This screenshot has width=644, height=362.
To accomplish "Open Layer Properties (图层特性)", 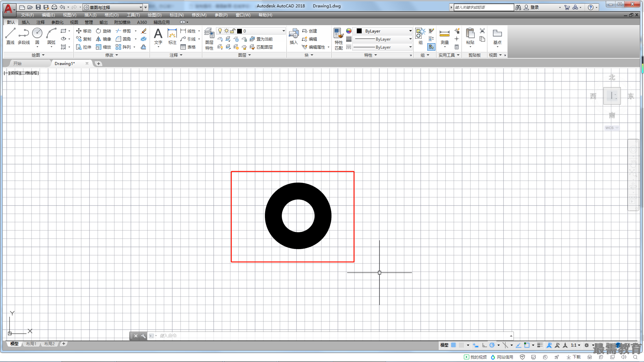I will [x=209, y=39].
